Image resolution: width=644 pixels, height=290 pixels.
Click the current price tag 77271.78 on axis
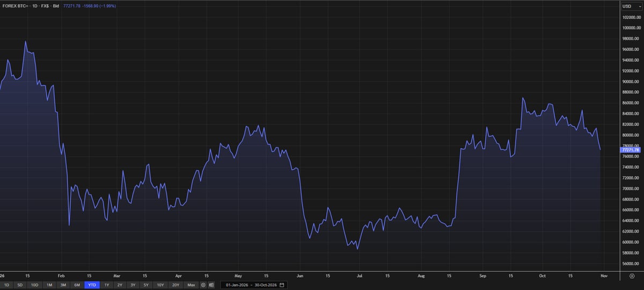click(631, 150)
